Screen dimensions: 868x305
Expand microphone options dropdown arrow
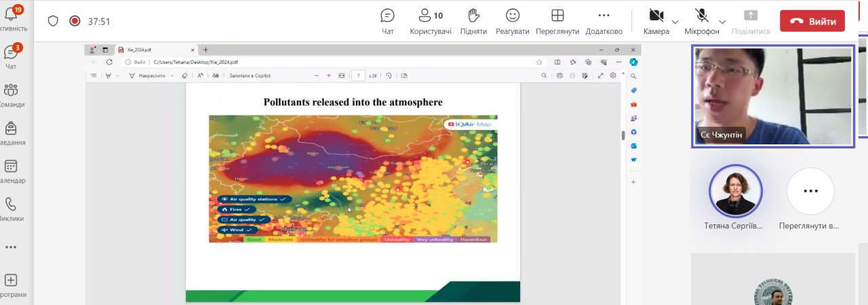[722, 22]
